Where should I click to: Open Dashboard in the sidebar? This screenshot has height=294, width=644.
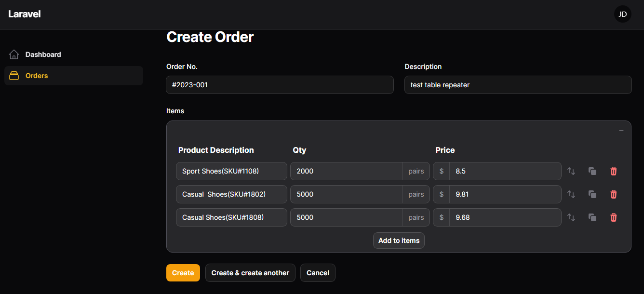click(43, 54)
